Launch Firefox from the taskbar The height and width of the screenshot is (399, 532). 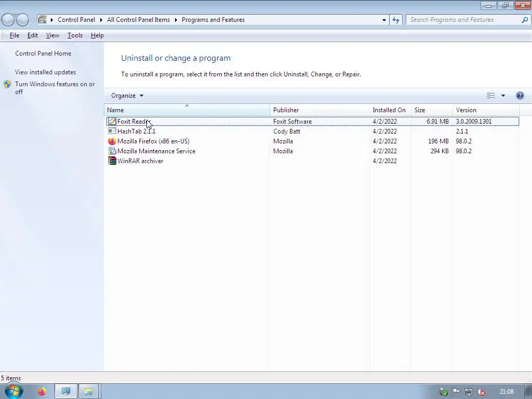(x=42, y=392)
